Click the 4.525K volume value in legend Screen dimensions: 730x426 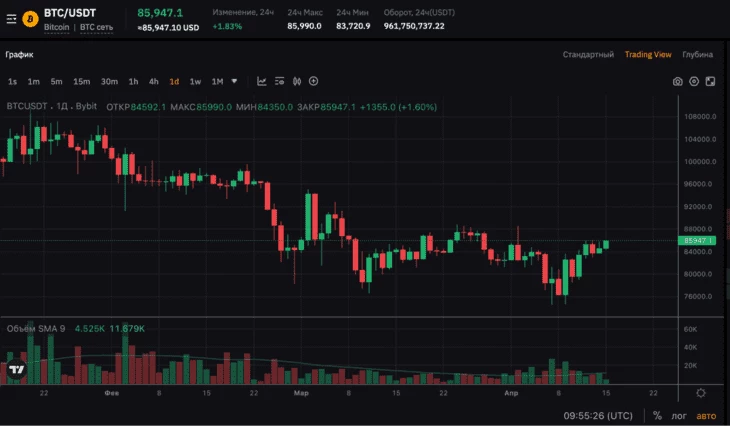click(x=90, y=329)
